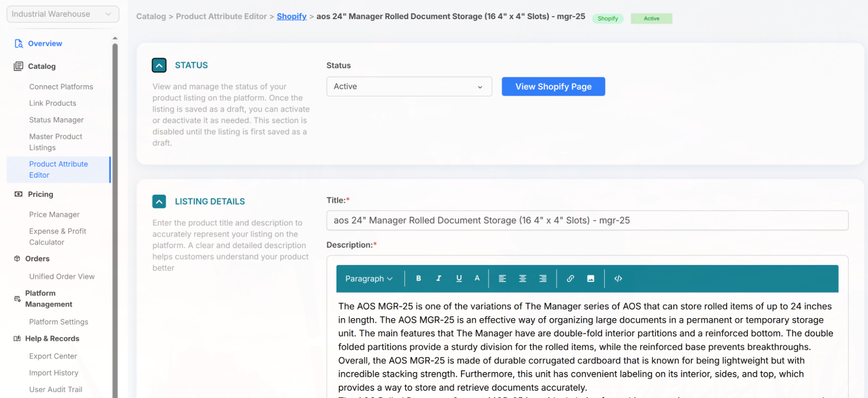Select the Pricing menu heading
The height and width of the screenshot is (398, 868).
point(40,194)
